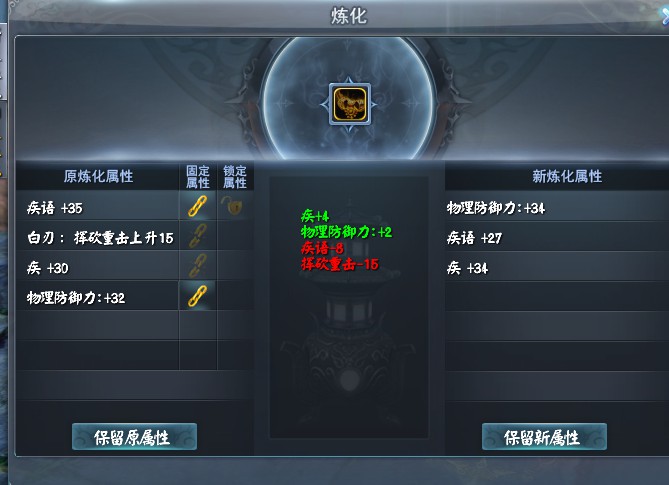The width and height of the screenshot is (669, 485).
Task: Select original row 白刃：挥砍重击上升15
Action: (x=97, y=238)
